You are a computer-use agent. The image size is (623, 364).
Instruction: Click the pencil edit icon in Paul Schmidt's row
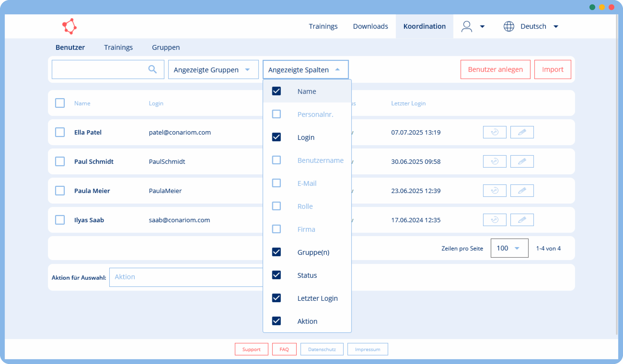[522, 161]
